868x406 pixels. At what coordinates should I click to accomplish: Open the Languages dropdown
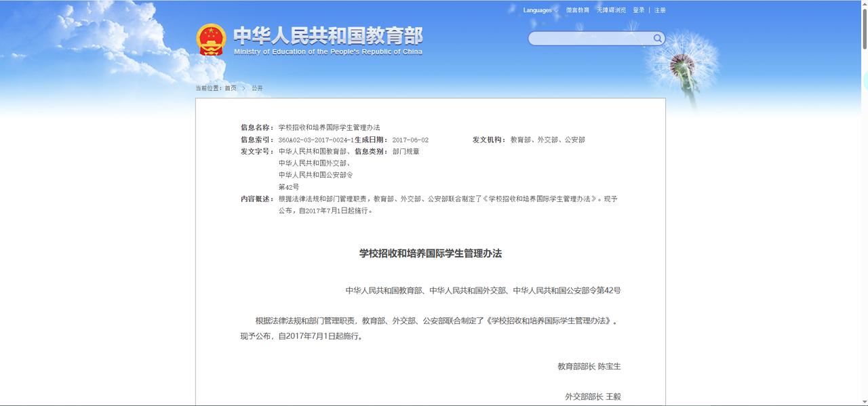540,10
